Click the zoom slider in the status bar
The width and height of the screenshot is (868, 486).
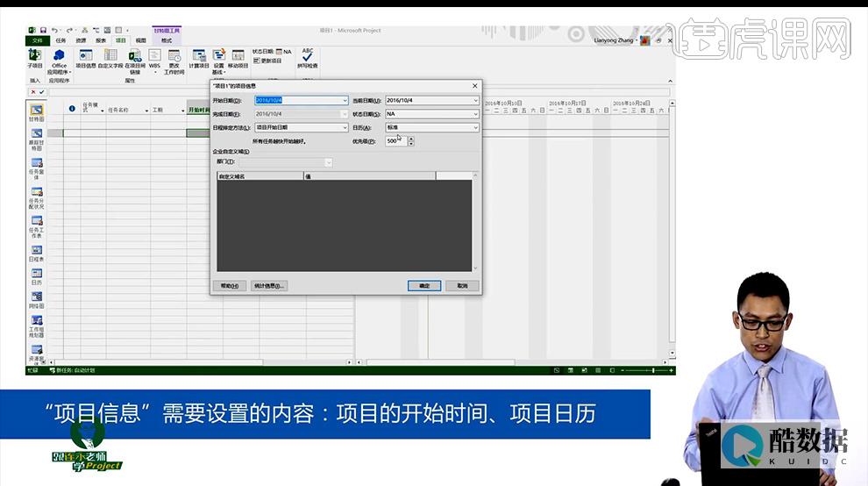tap(646, 370)
